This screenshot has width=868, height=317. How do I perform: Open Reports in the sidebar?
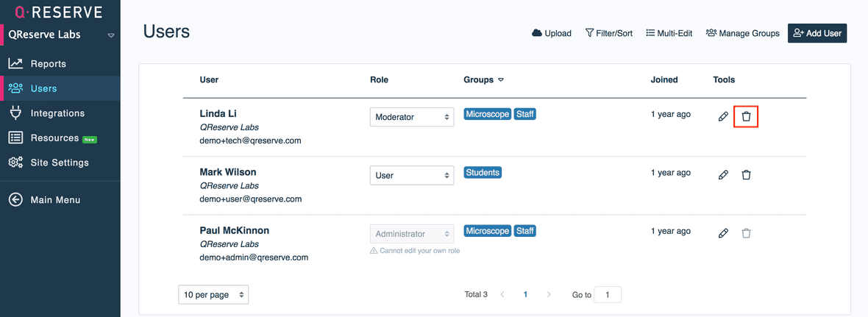[x=48, y=64]
